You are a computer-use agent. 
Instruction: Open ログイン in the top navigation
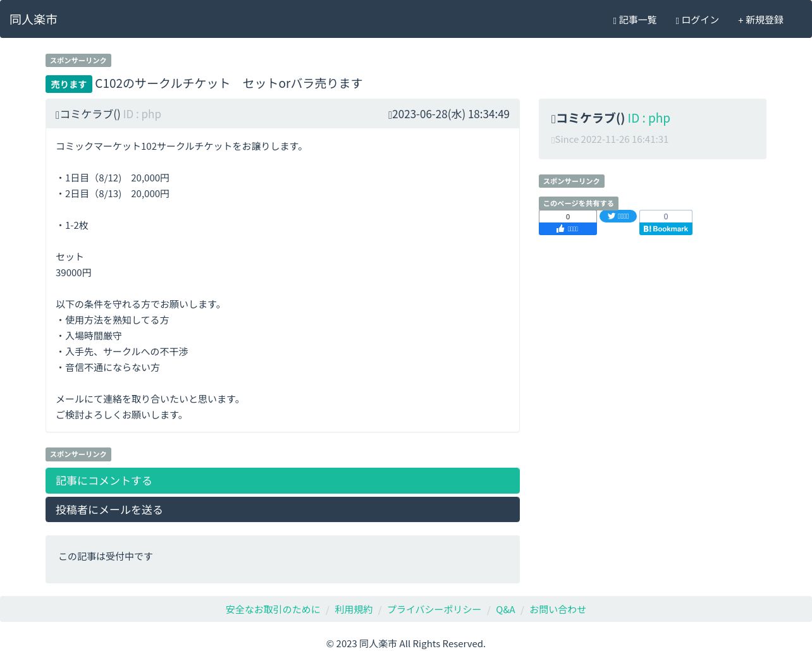(x=697, y=20)
